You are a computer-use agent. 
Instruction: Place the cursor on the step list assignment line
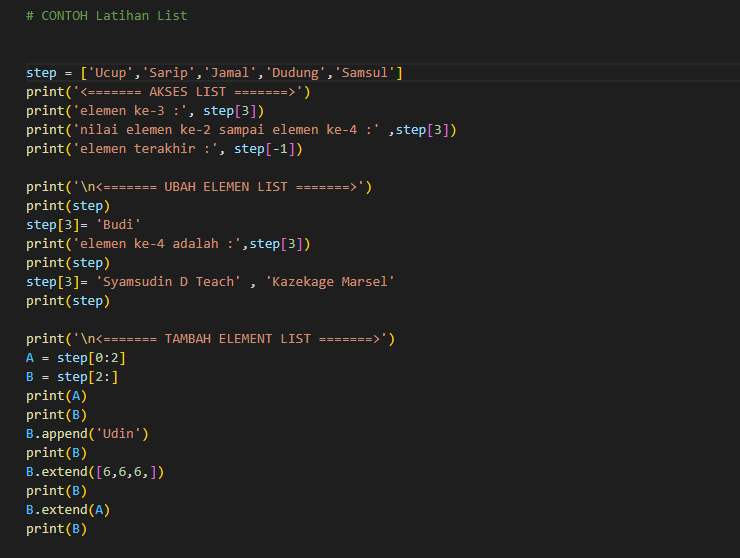point(214,73)
